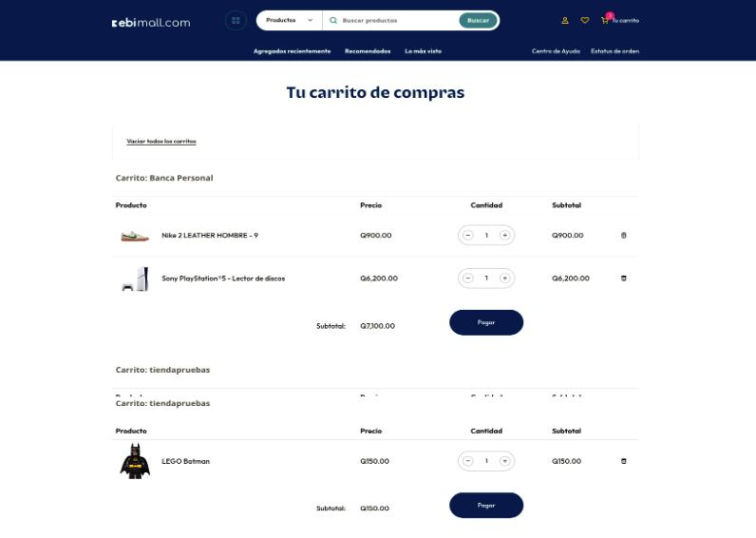The image size is (756, 538).
Task: Open the Sony PlayStation 5 product thumbnail
Action: (135, 279)
